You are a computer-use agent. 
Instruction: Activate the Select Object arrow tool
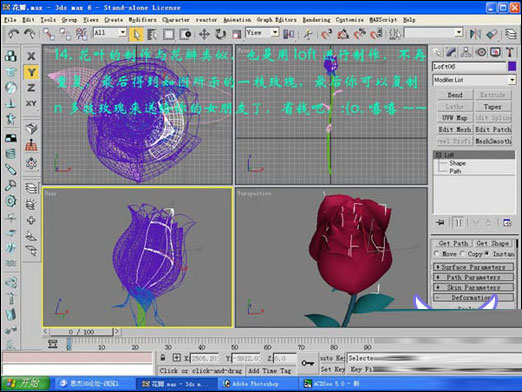(137, 34)
